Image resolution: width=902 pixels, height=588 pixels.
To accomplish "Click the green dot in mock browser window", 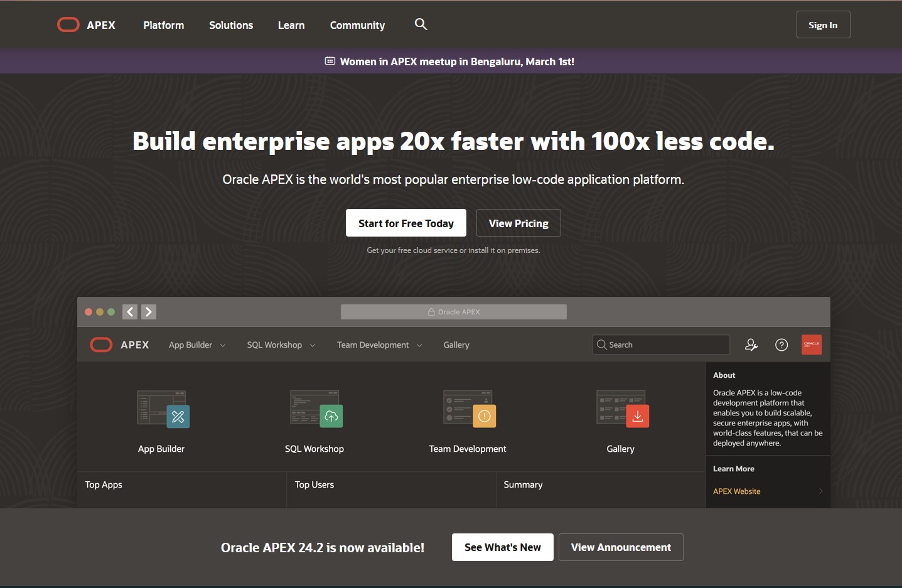I will point(111,312).
